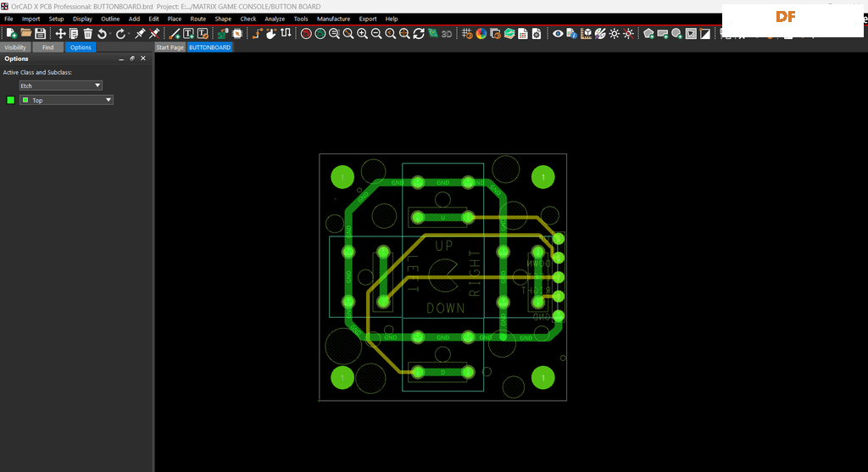Click the sun Highlight icon
Viewport: 868px width, 472px height.
pos(615,34)
